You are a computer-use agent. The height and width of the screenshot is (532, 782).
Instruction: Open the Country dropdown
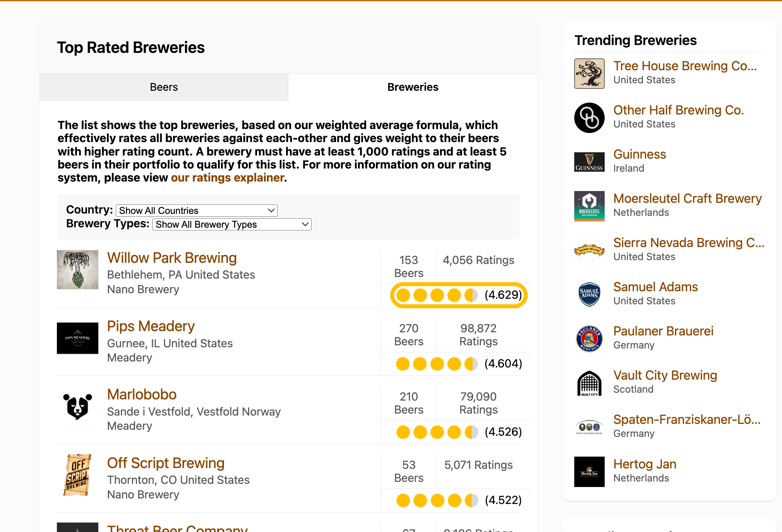(x=197, y=210)
